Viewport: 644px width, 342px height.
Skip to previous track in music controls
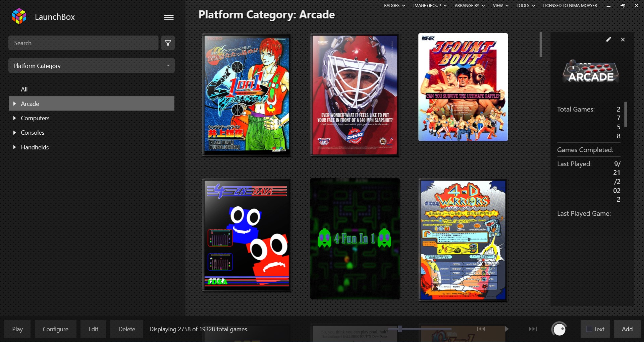[481, 329]
